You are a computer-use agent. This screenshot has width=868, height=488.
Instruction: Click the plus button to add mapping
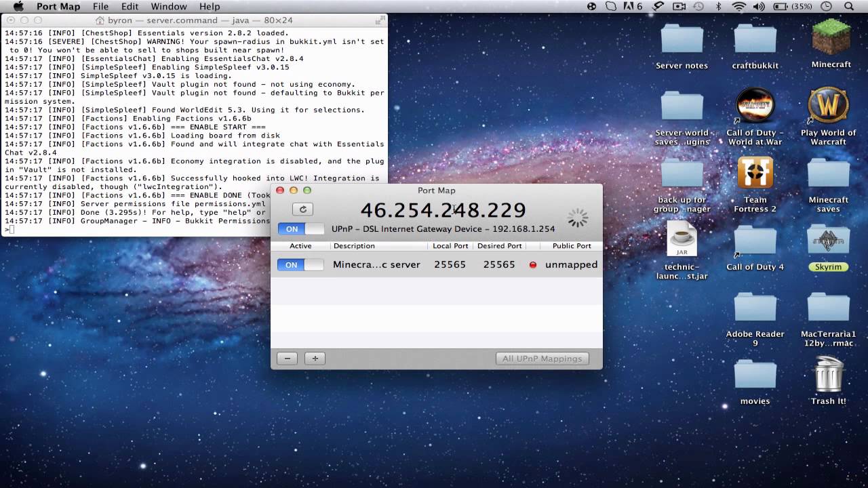tap(315, 359)
